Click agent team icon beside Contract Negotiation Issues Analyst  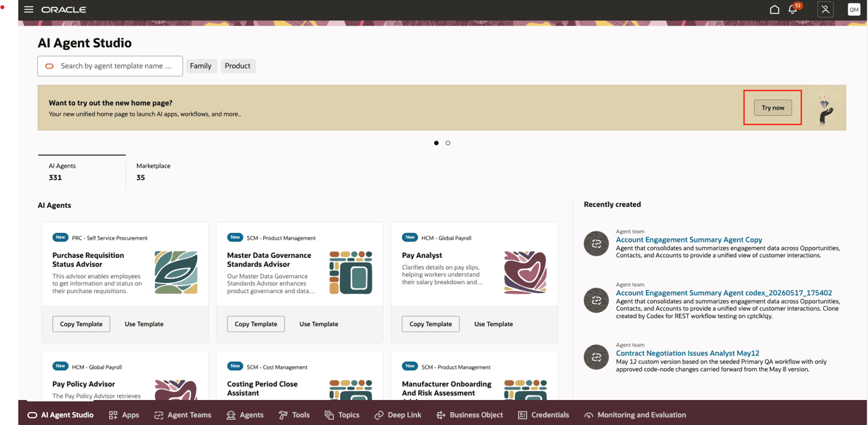pos(596,357)
